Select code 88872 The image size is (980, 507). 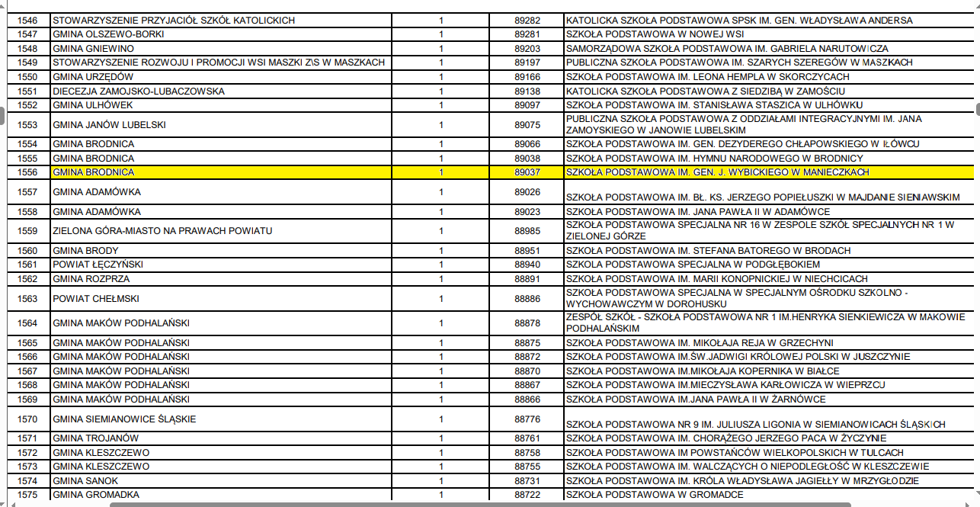point(527,357)
